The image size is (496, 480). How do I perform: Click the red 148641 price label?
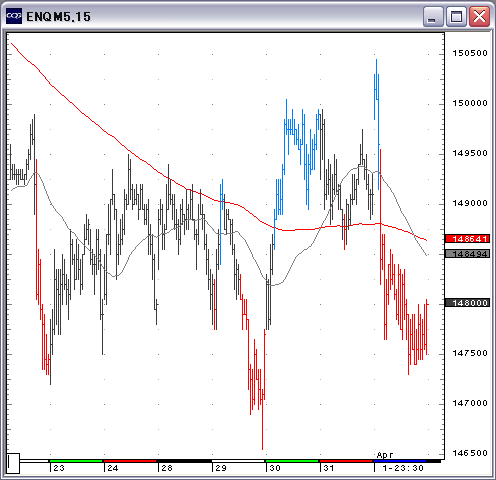[x=468, y=239]
